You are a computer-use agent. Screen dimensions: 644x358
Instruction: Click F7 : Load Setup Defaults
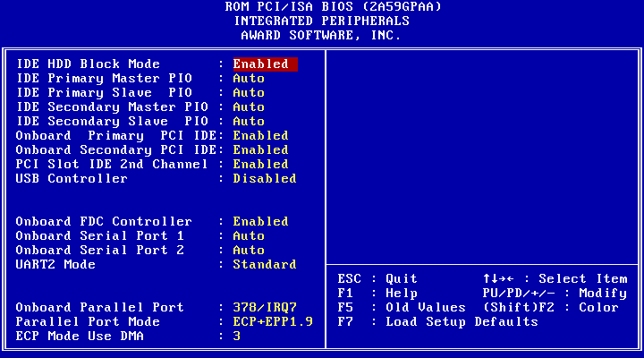coord(437,322)
